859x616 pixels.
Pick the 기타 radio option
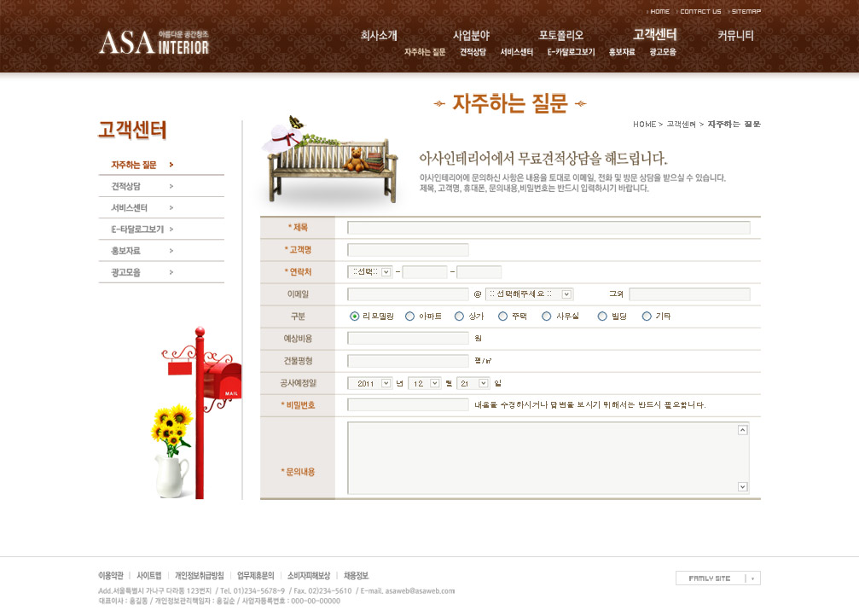tap(646, 316)
